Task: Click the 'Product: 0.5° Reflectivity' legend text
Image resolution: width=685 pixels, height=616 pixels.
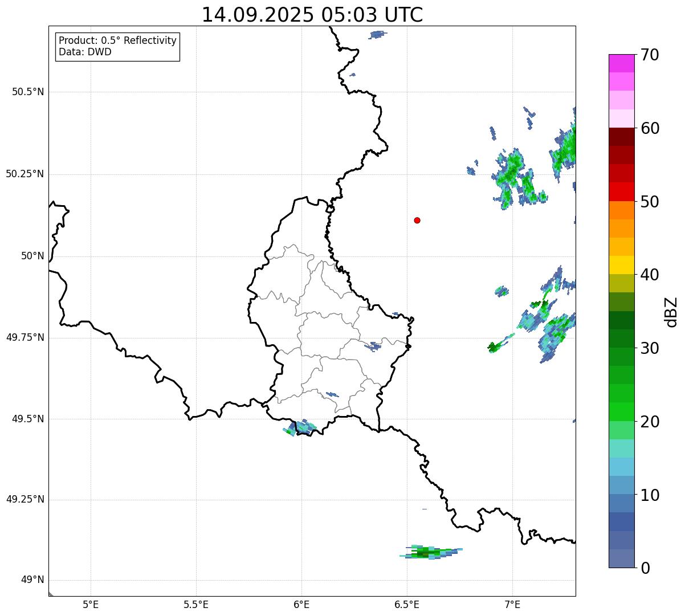Action: [x=117, y=41]
